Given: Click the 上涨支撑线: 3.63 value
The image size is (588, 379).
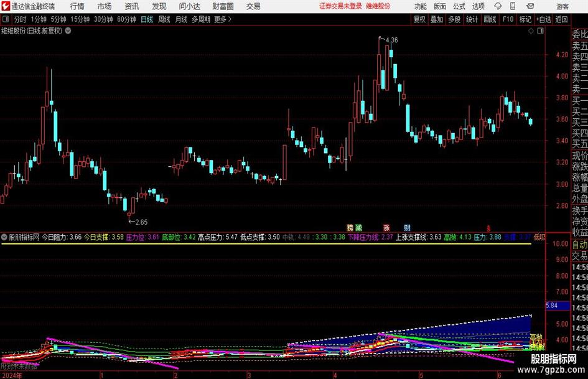Looking at the screenshot, I should click(419, 237).
